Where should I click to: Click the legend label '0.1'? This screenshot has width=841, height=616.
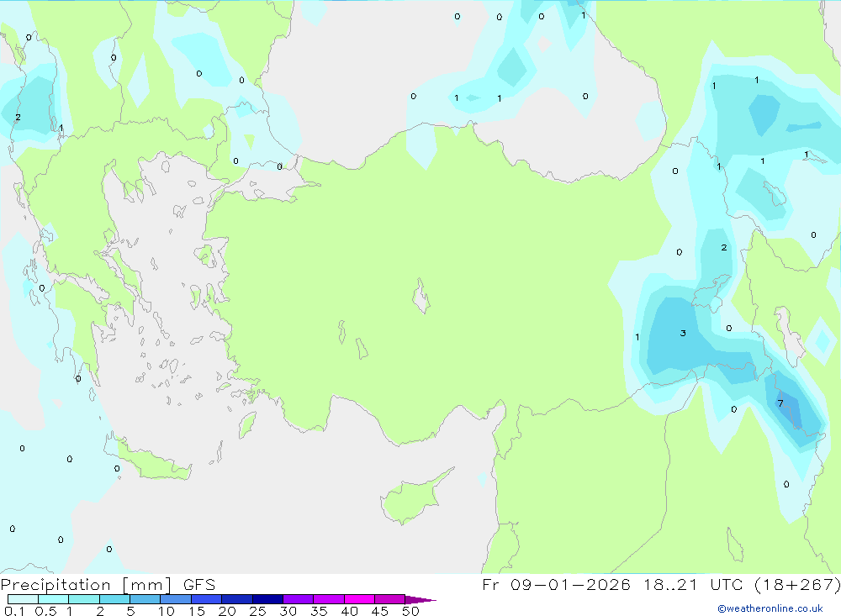14,611
